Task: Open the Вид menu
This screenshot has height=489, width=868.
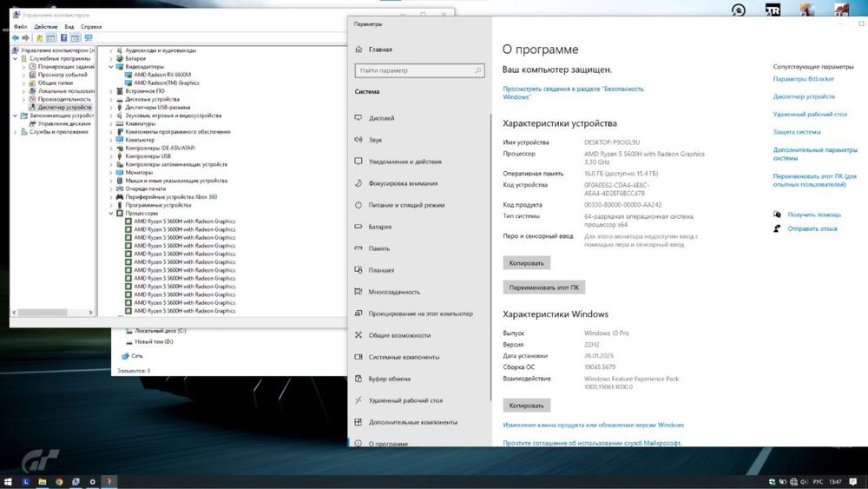Action: (x=69, y=27)
